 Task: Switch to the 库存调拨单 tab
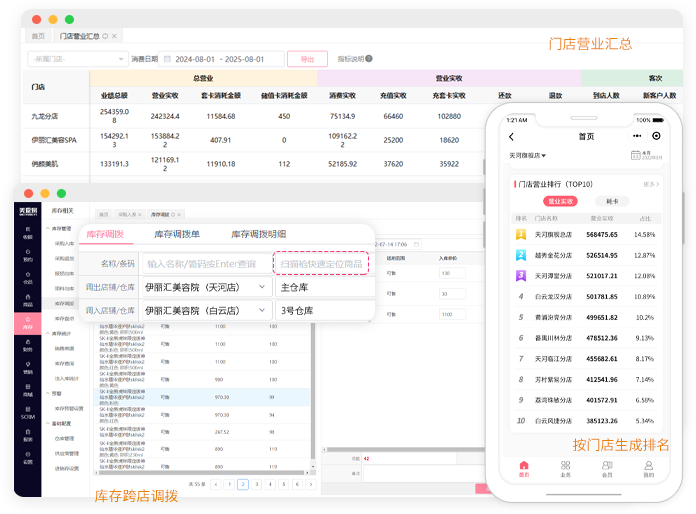point(177,234)
